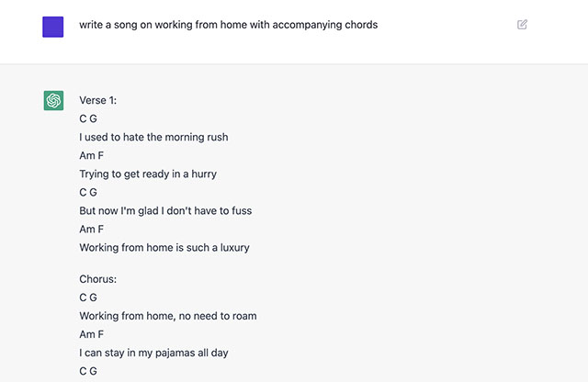Click "Am F" above the pajamas lyric
The height and width of the screenshot is (382, 588).
pos(92,334)
